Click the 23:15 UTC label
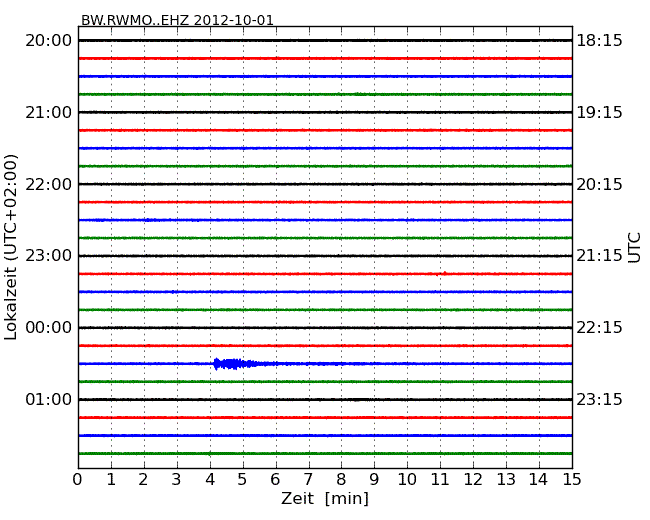This screenshot has width=650, height=520. point(599,399)
